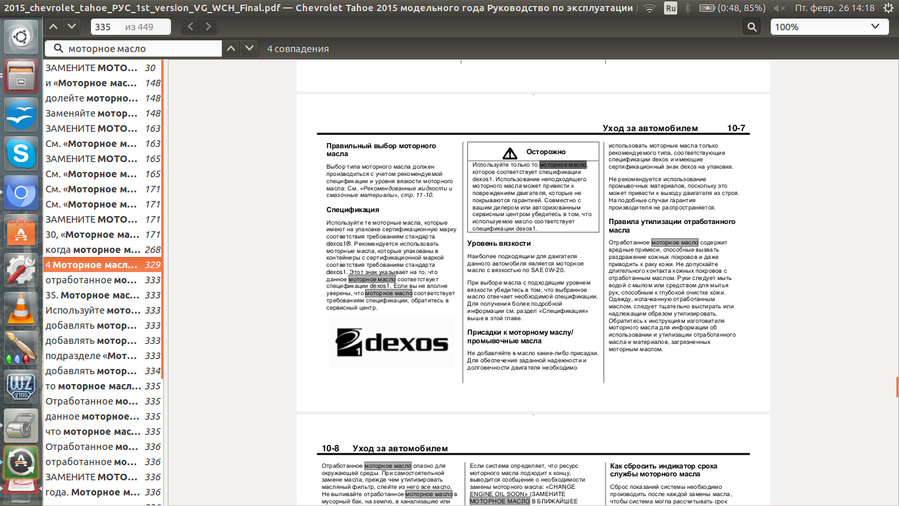
Task: Jump to previous search match arrow
Action: coord(231,49)
